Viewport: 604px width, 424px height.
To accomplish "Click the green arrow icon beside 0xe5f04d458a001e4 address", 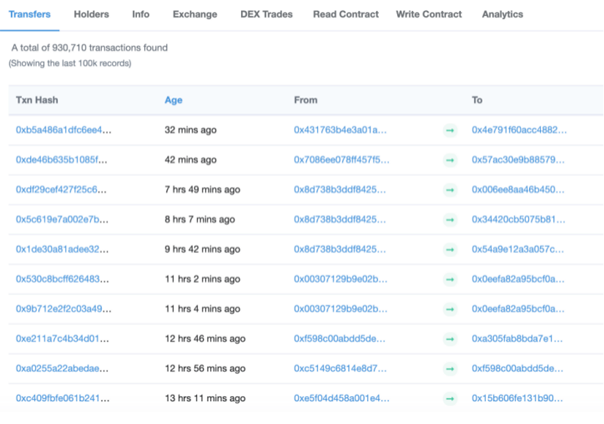I will pyautogui.click(x=450, y=399).
